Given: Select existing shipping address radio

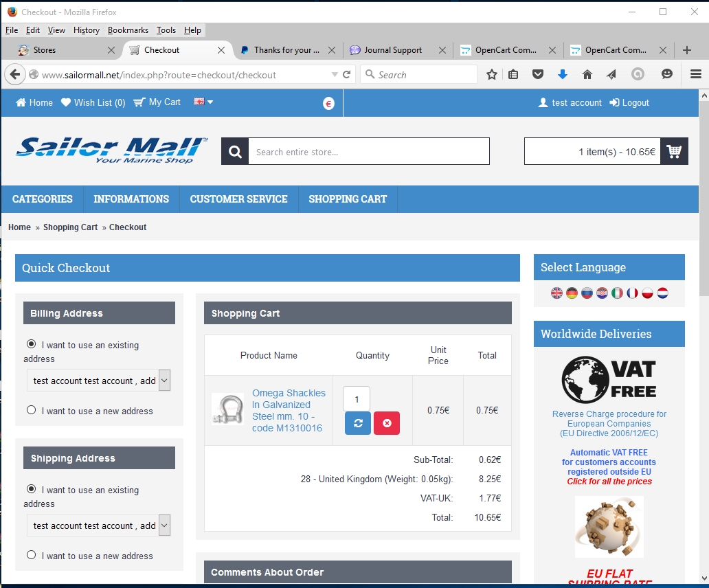Looking at the screenshot, I should [31, 489].
